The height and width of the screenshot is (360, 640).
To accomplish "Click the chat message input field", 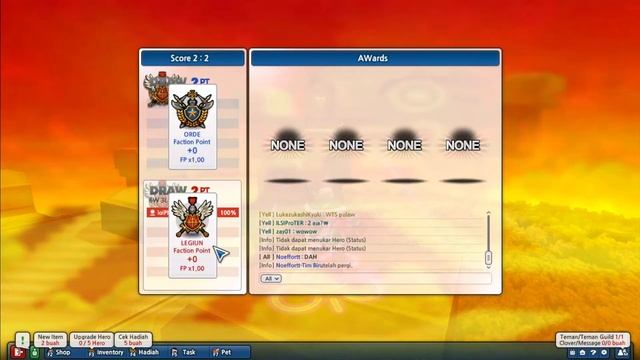I will 386,278.
